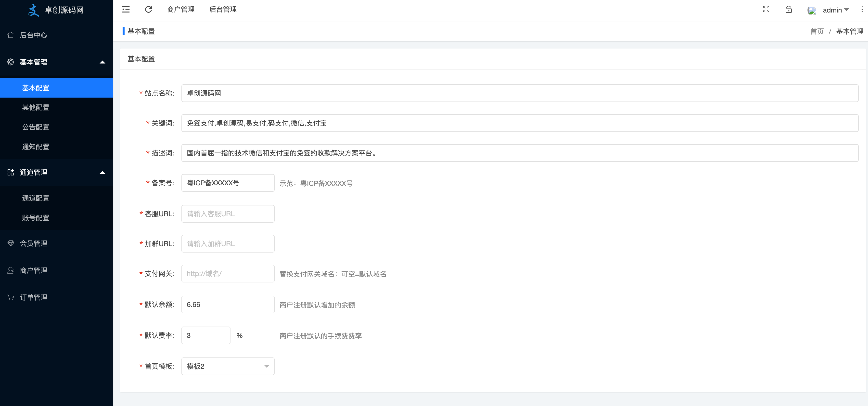Click the 关键词 input field
Viewport: 868px width, 406px height.
point(520,123)
